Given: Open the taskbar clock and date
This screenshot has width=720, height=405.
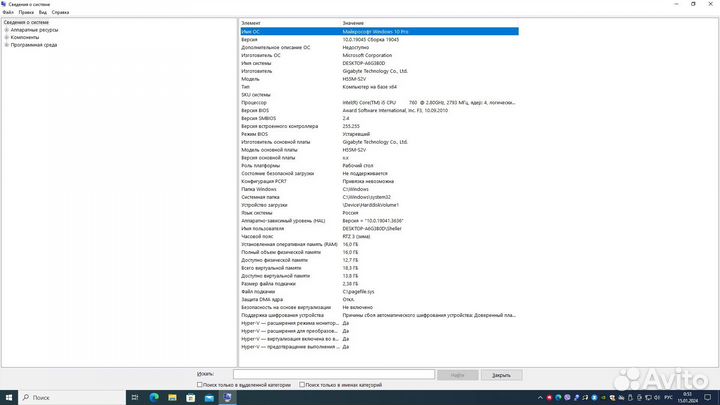Looking at the screenshot, I should (687, 398).
